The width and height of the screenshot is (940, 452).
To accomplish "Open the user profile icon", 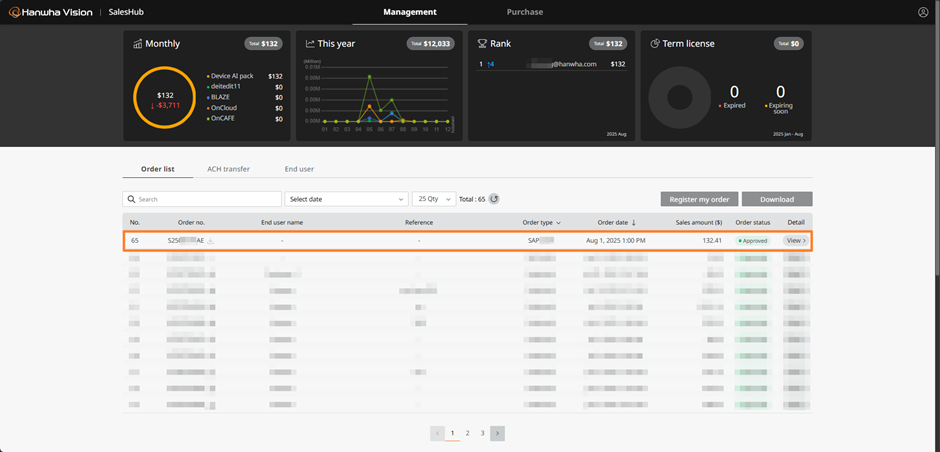I will point(922,12).
